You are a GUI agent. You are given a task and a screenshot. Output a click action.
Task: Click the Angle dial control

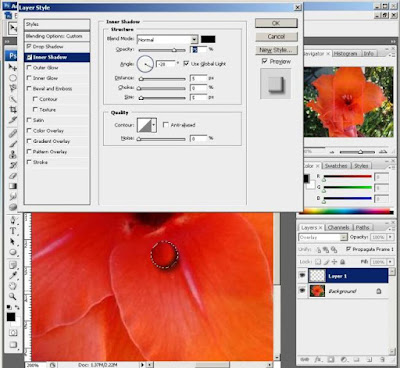point(145,64)
